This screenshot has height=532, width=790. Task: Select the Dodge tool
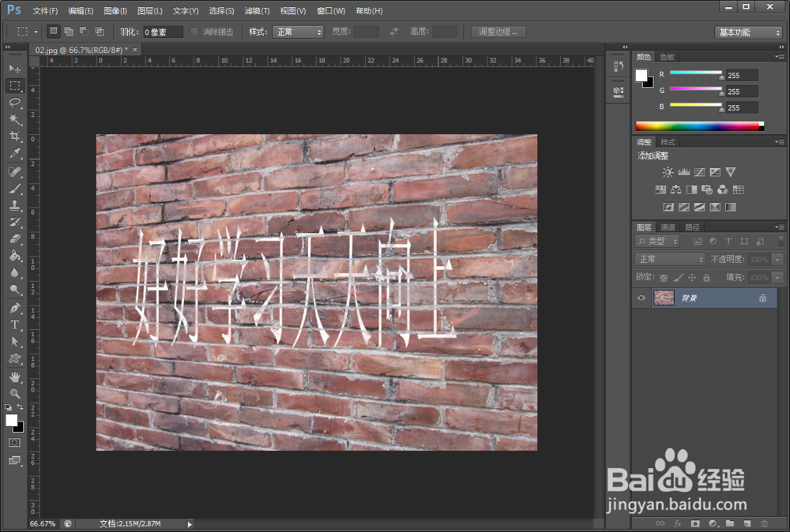(14, 289)
